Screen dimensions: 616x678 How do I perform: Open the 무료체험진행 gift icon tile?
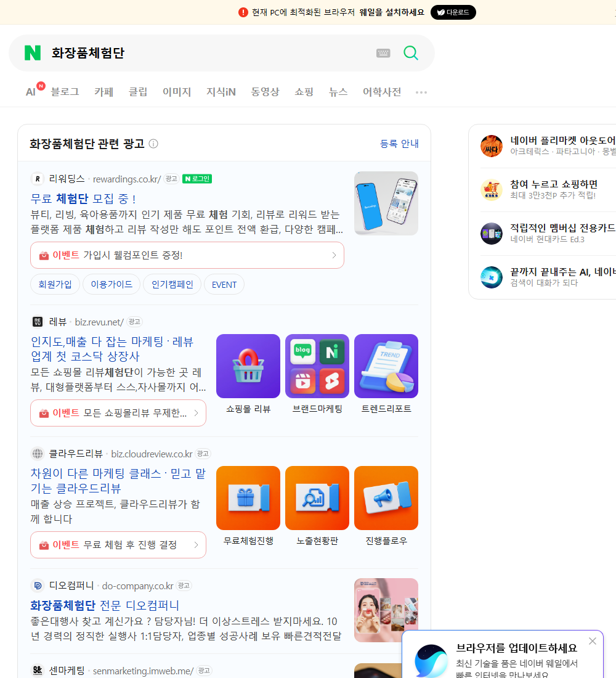pyautogui.click(x=248, y=497)
